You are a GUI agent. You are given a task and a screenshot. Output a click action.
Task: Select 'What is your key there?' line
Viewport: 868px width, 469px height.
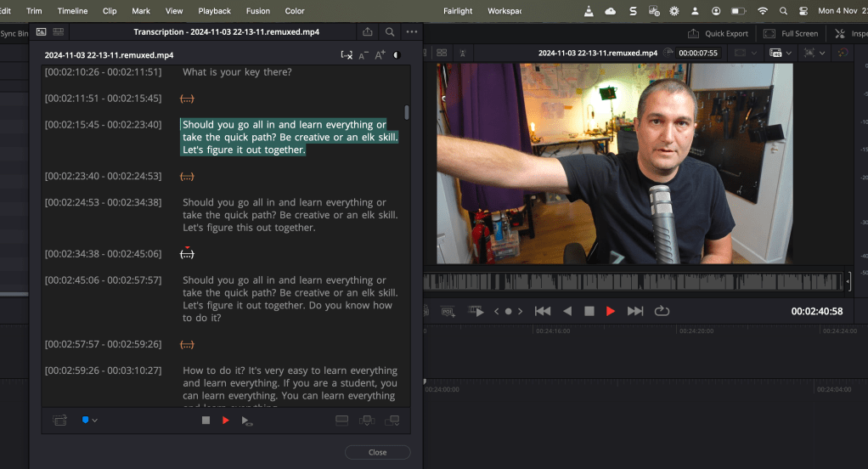tap(237, 72)
